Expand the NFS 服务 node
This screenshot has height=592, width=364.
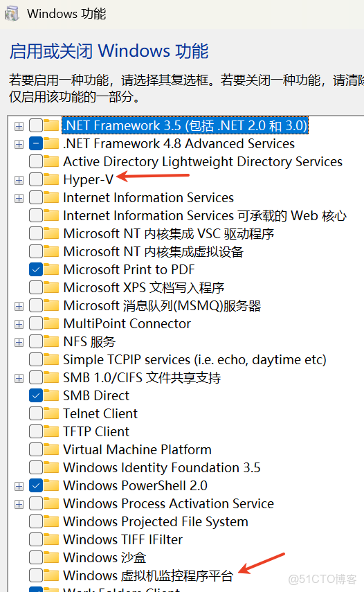tap(19, 342)
